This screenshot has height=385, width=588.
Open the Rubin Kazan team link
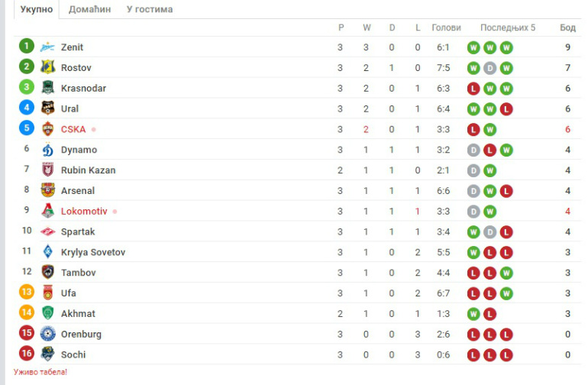pyautogui.click(x=88, y=170)
